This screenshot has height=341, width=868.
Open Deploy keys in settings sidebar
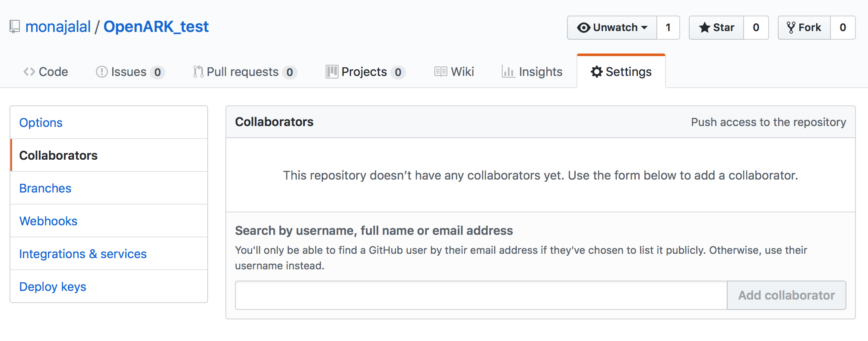click(109, 287)
